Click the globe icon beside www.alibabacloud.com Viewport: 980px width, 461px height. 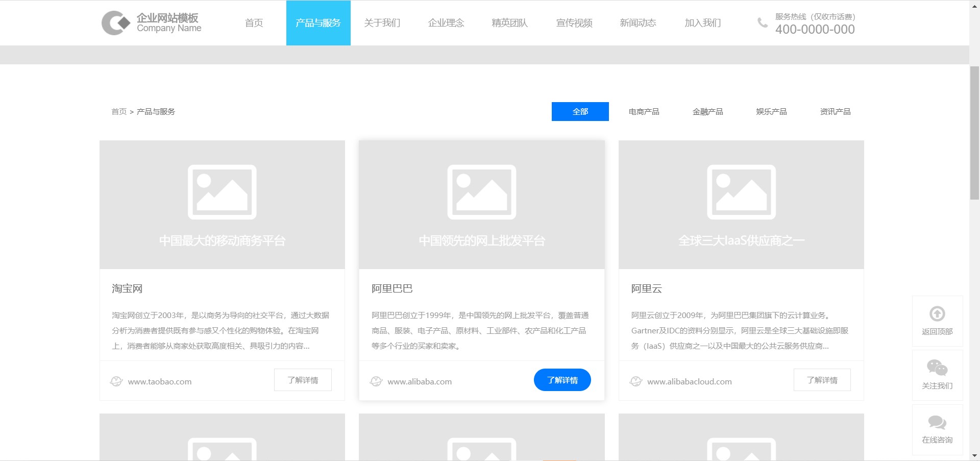636,381
